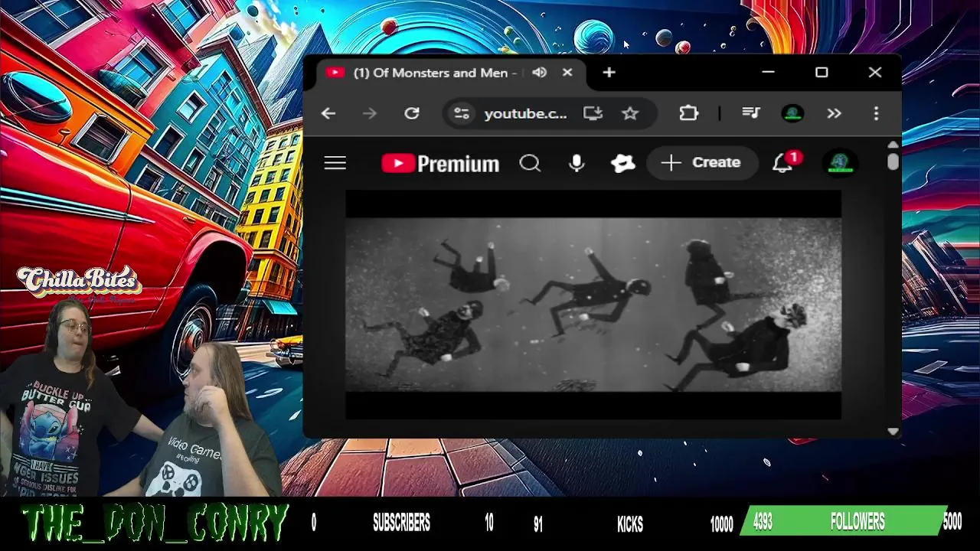This screenshot has width=980, height=551.
Task: Click the KICKS label in overlay
Action: tap(630, 524)
